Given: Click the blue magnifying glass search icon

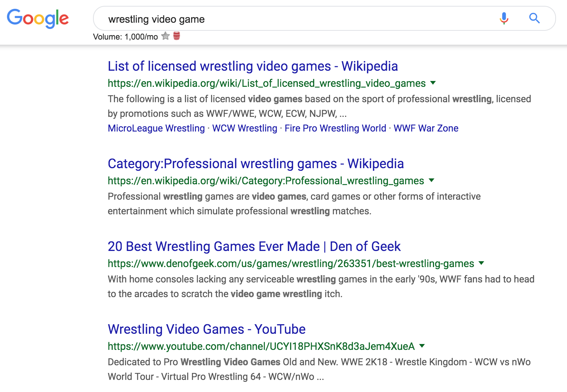Looking at the screenshot, I should point(534,18).
